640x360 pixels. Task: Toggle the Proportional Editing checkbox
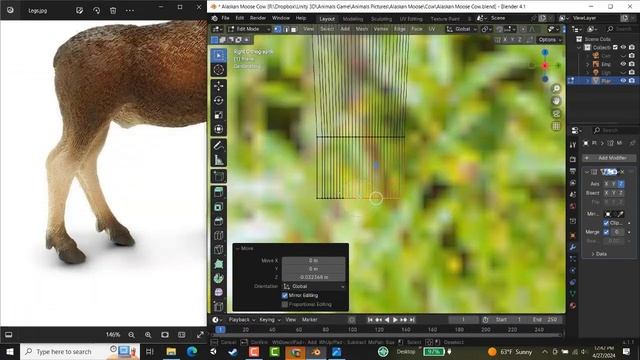[x=285, y=304]
